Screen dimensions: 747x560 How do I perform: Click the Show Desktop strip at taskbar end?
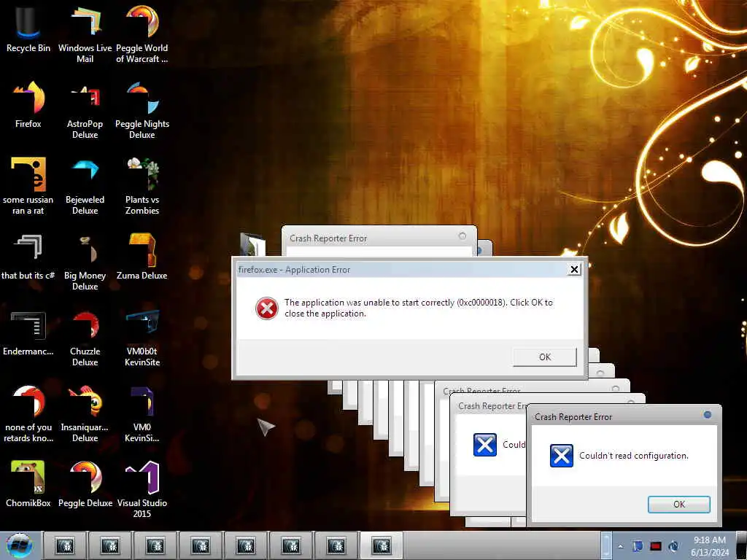(740, 545)
